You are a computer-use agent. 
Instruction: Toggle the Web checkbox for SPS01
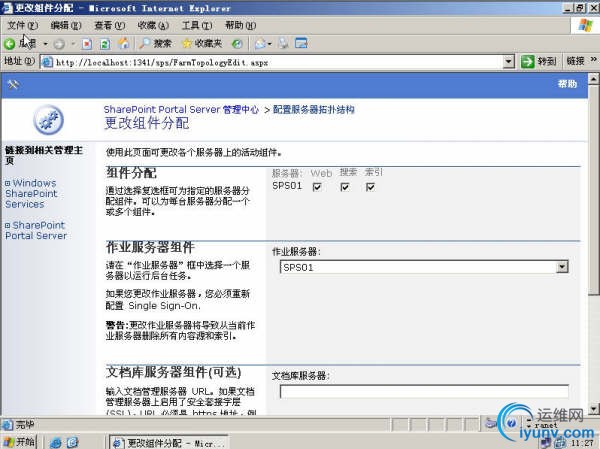coord(317,187)
